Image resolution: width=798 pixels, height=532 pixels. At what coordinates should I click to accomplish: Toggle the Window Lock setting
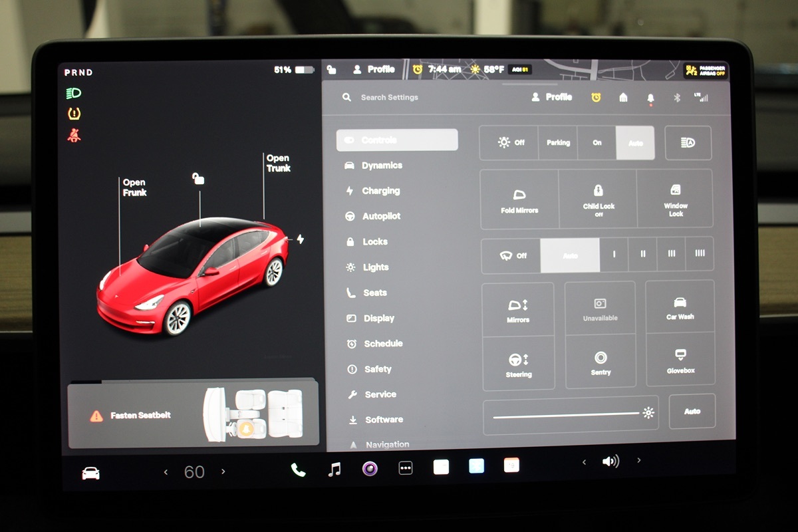(675, 198)
